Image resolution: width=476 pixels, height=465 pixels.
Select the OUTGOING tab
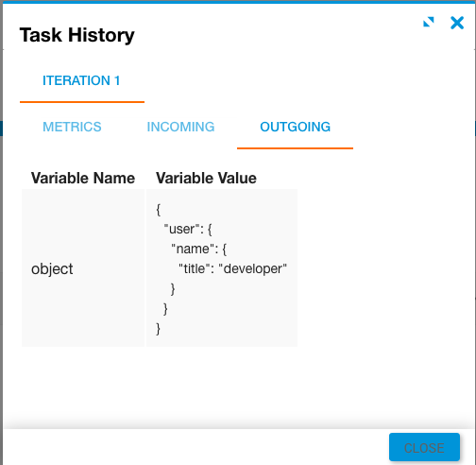[295, 127]
